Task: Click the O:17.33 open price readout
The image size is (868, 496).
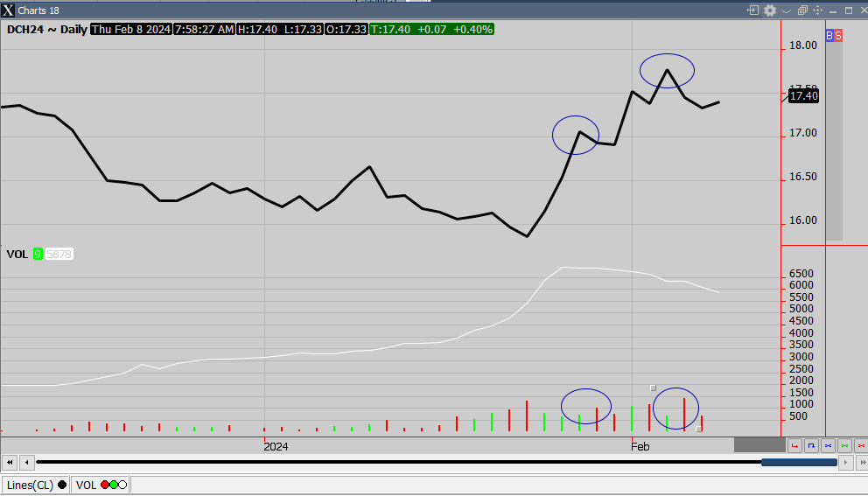Action: pos(346,30)
